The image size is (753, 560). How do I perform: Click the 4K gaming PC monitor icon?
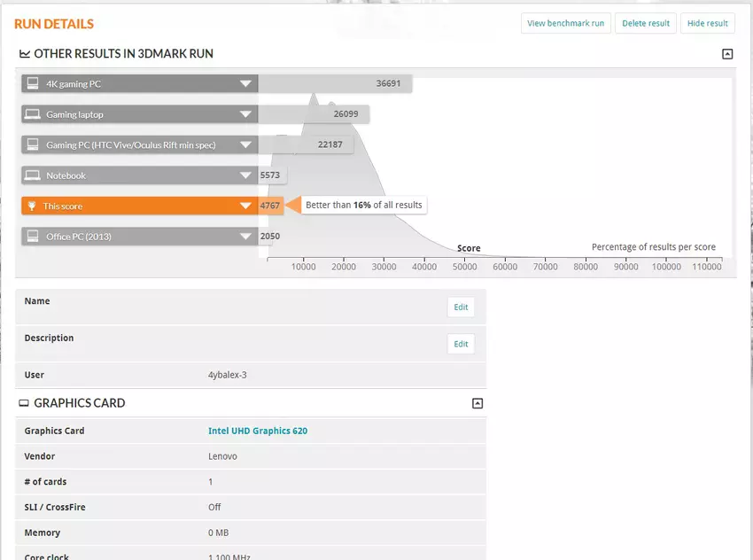click(33, 84)
